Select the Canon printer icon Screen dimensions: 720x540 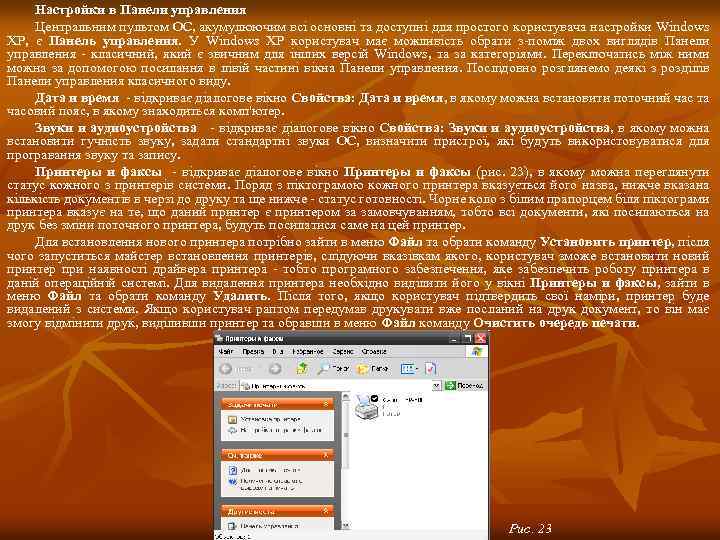click(366, 407)
